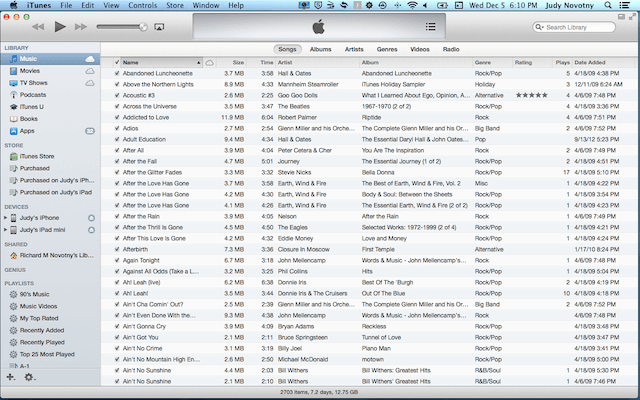Image resolution: width=640 pixels, height=400 pixels.
Task: Sort songs by Plays column header
Action: click(x=562, y=63)
